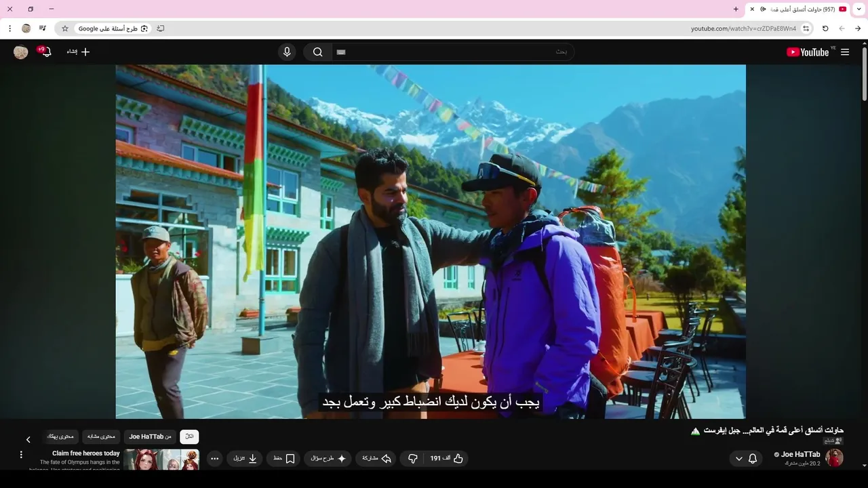
Task: Open the three-dot more actions menu
Action: click(215, 459)
